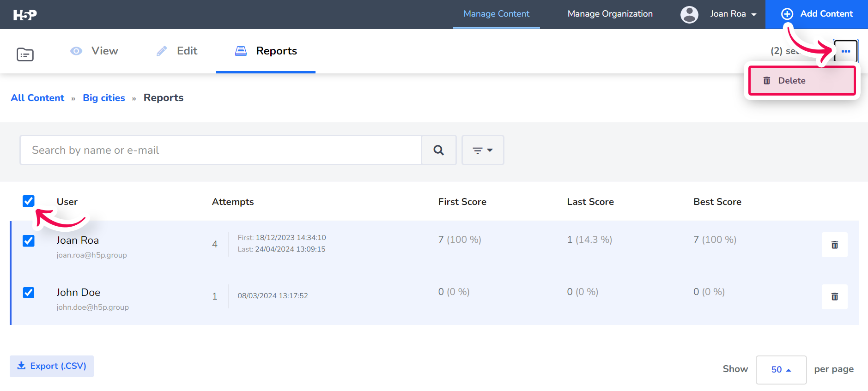
Task: Click the Reports breadcrumb text
Action: pos(164,98)
